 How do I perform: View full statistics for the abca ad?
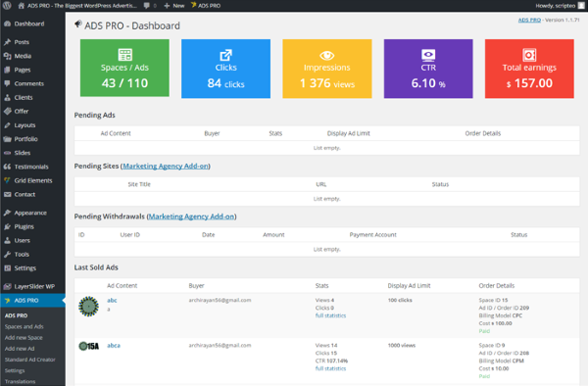tap(330, 368)
